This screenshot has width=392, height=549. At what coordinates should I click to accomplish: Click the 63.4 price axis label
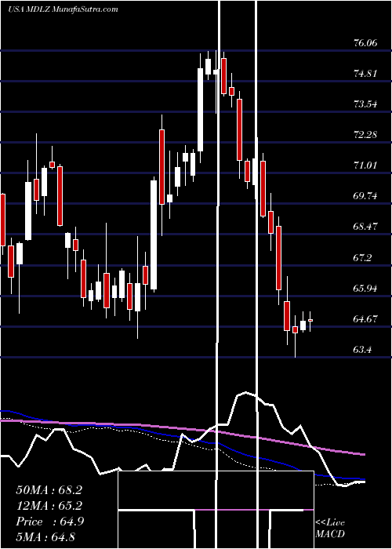coord(363,350)
